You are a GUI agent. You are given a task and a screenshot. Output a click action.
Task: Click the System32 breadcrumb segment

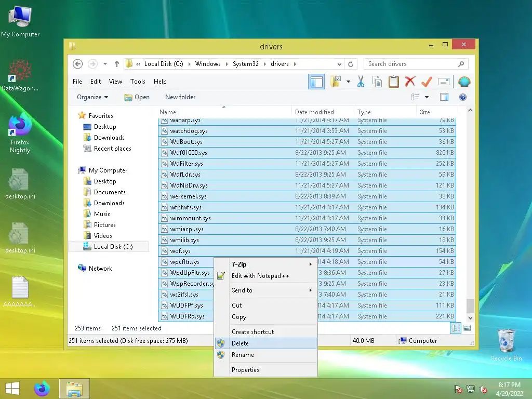pyautogui.click(x=245, y=64)
